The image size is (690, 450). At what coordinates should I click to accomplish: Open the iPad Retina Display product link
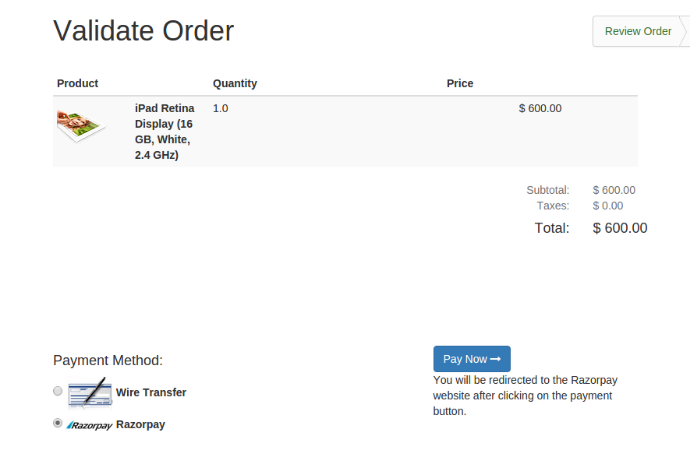pos(165,132)
